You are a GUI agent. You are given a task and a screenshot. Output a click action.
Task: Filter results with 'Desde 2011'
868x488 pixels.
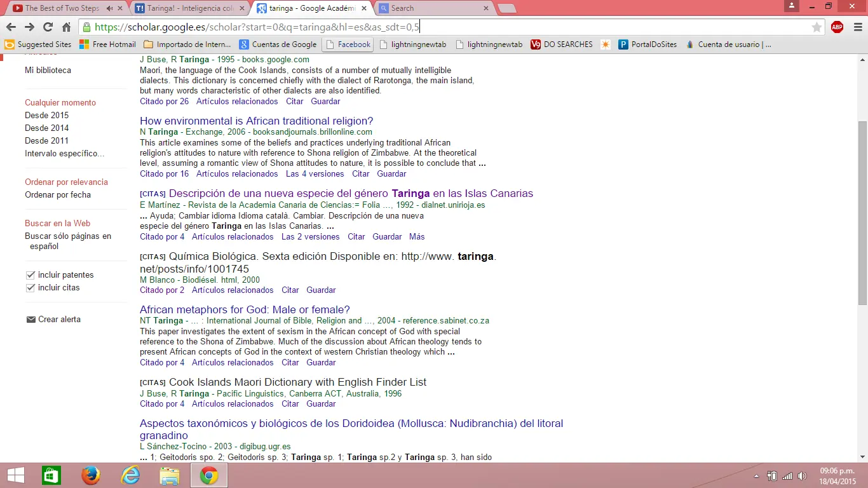click(47, 140)
